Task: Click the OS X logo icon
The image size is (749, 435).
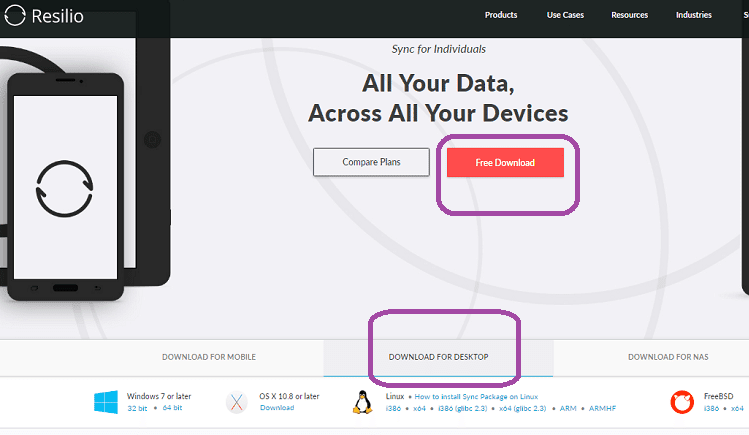Action: pos(237,402)
